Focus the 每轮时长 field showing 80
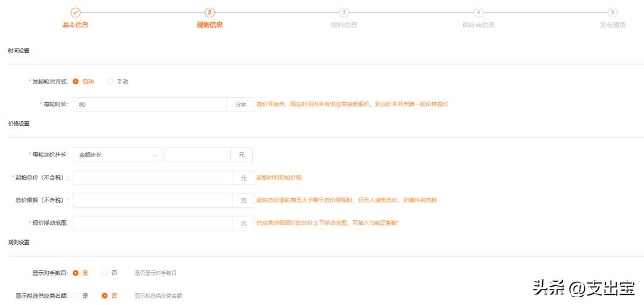Image resolution: width=644 pixels, height=305 pixels. [150, 104]
